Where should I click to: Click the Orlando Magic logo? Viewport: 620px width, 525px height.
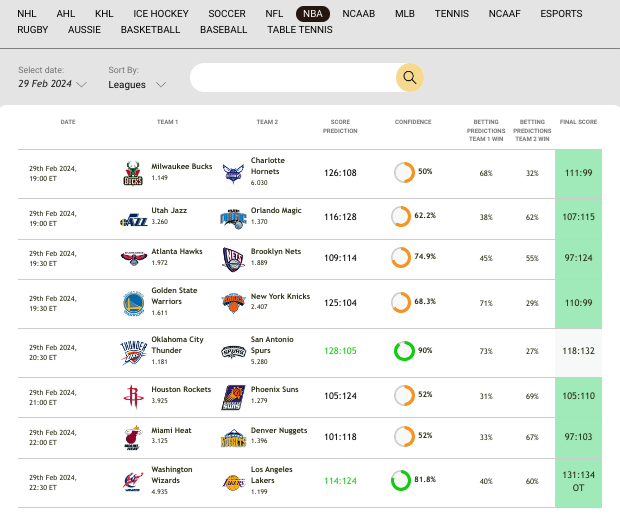233,219
